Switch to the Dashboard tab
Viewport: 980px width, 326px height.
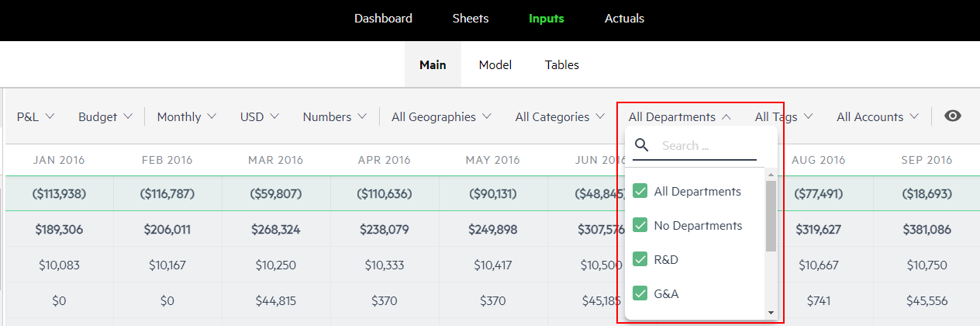[x=383, y=18]
